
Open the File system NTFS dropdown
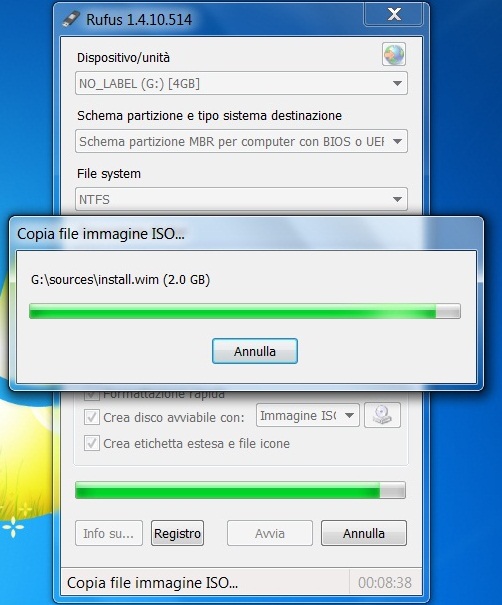[241, 199]
